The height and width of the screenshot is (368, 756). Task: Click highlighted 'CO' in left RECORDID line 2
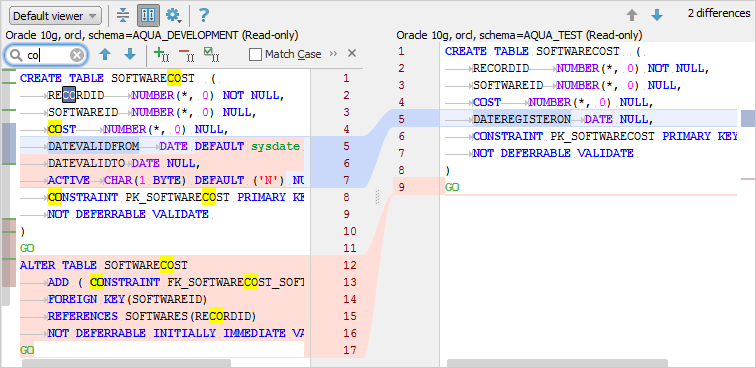click(69, 95)
